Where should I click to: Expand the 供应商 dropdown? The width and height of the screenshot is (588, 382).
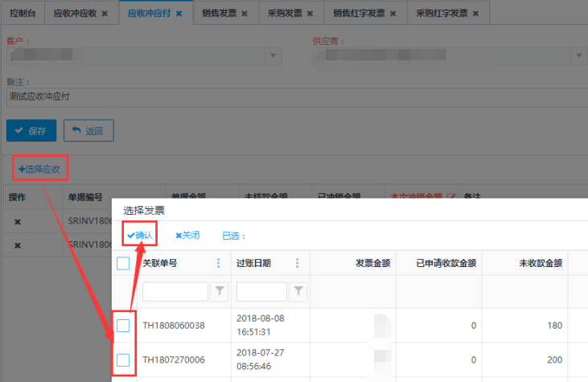pos(578,55)
